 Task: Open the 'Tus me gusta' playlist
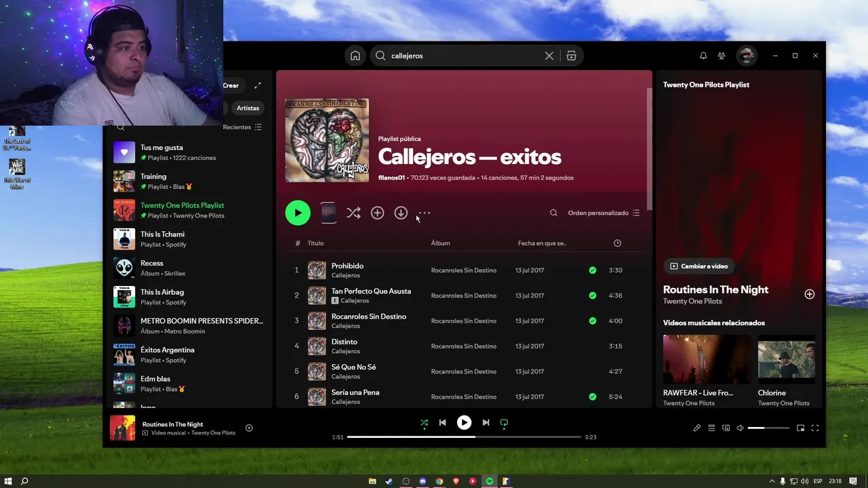pyautogui.click(x=188, y=152)
